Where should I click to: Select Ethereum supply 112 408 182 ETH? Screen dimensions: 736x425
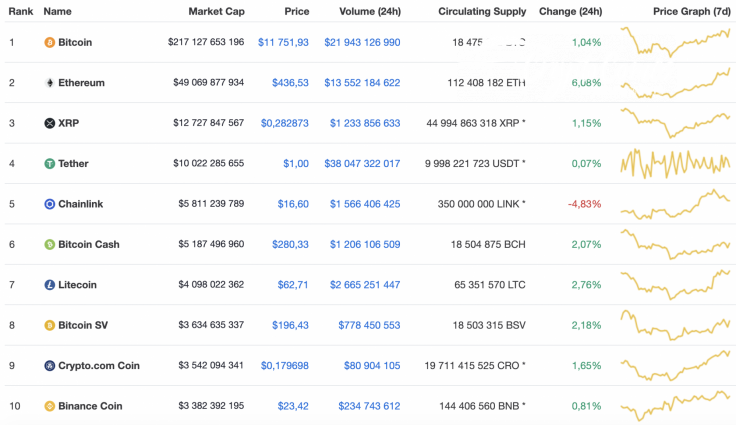[x=486, y=83]
